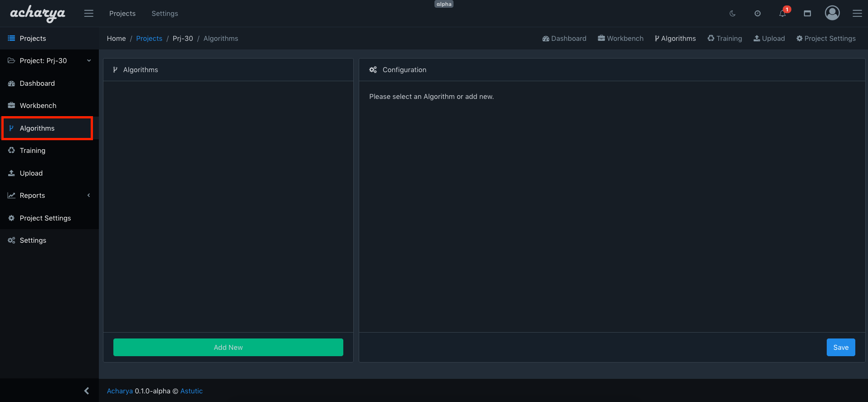868x402 pixels.
Task: Click the window layout icon in header
Action: pyautogui.click(x=807, y=14)
